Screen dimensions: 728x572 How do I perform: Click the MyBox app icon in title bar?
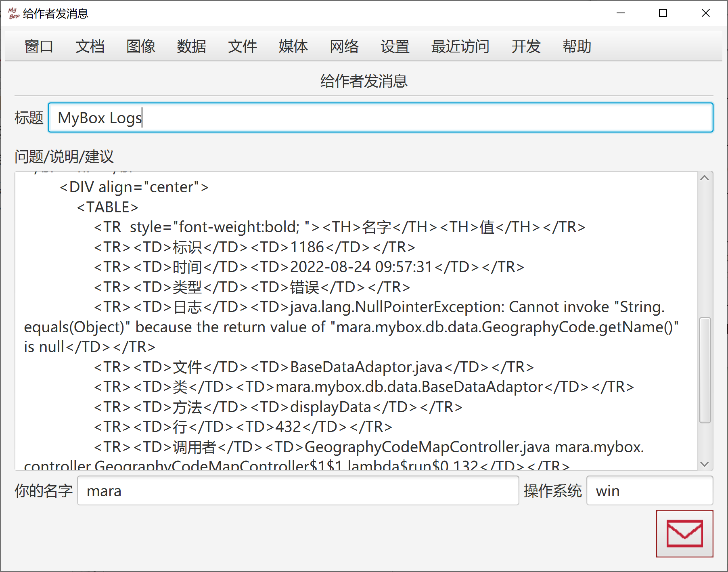point(14,13)
